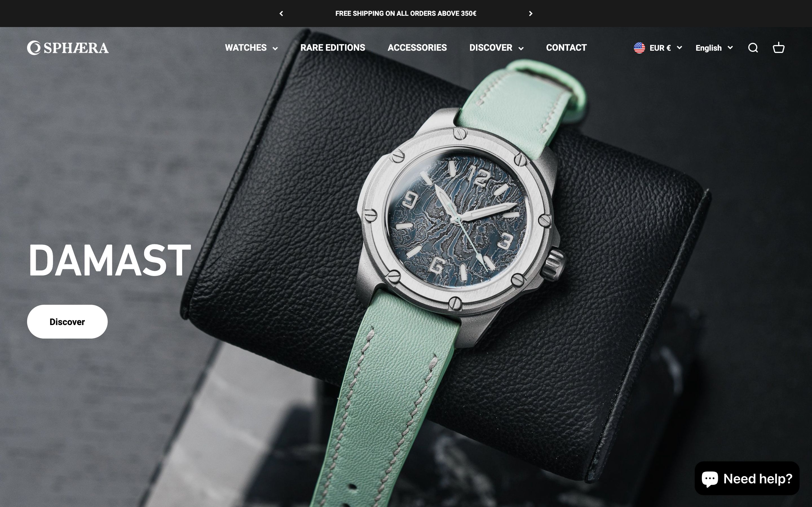Expand the English language selector
The image size is (812, 507).
[713, 48]
